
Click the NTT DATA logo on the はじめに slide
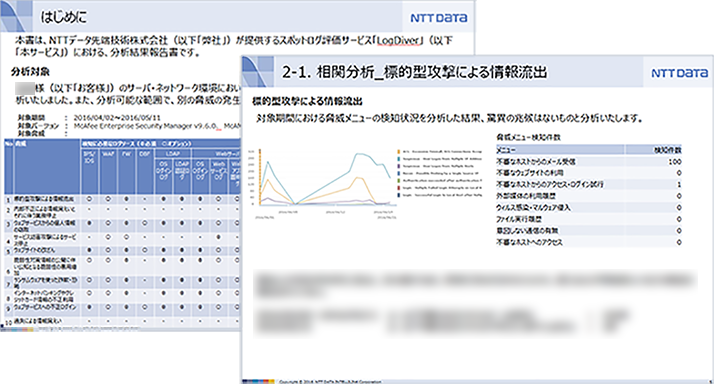pyautogui.click(x=439, y=18)
